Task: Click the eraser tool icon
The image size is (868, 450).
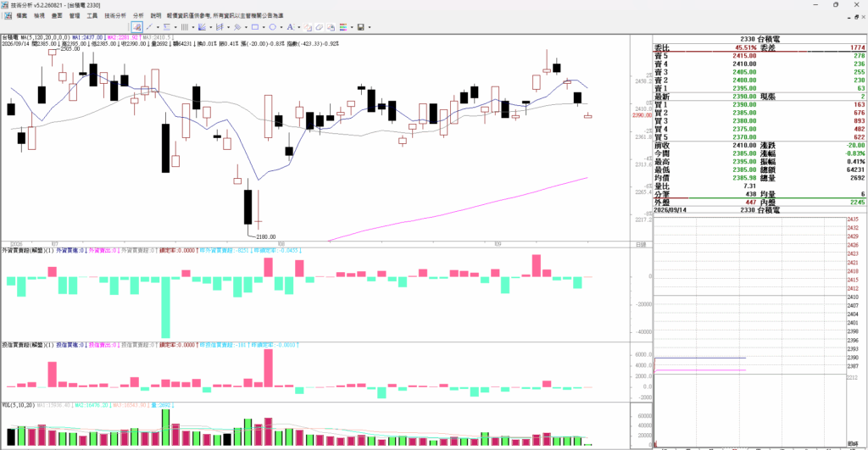Action: coord(320,27)
